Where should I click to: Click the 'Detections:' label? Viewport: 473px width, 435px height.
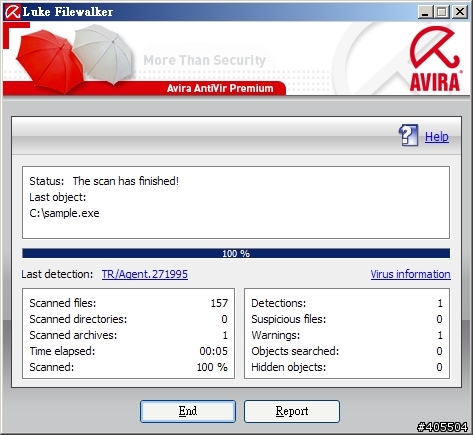pos(279,303)
